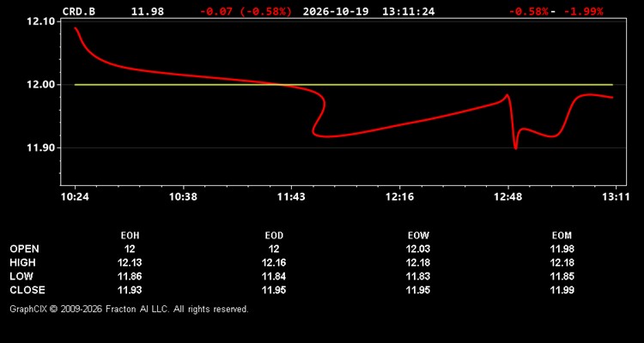
Task: Click the EOH close value 11.93
Action: [130, 290]
